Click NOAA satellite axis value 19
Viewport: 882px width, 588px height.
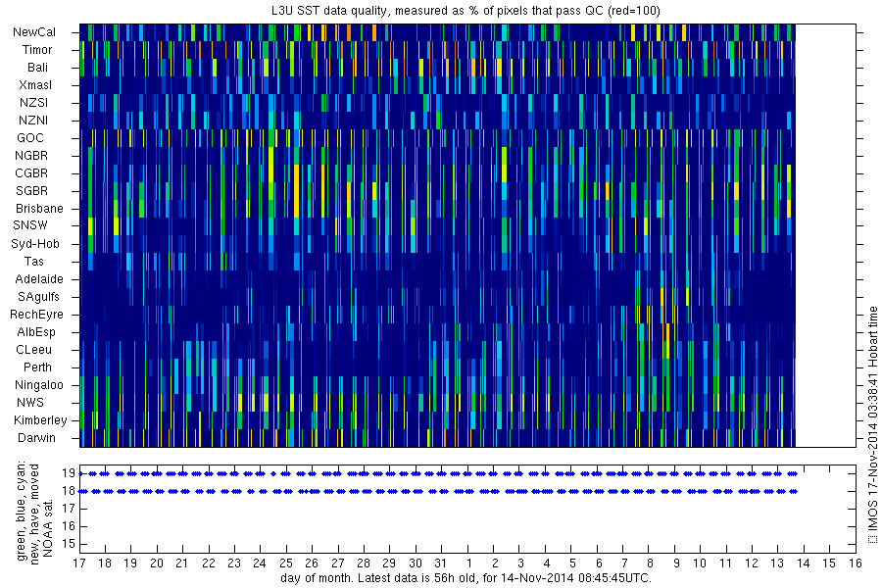coord(68,473)
